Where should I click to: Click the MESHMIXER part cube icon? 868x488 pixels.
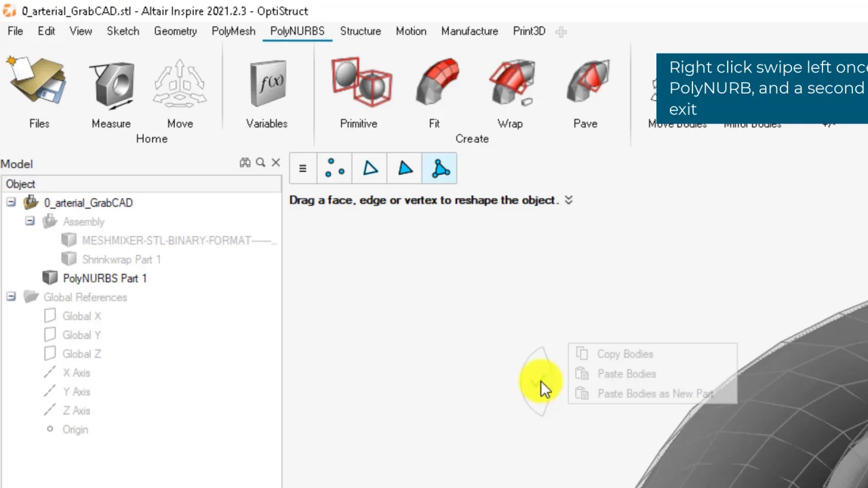[68, 240]
